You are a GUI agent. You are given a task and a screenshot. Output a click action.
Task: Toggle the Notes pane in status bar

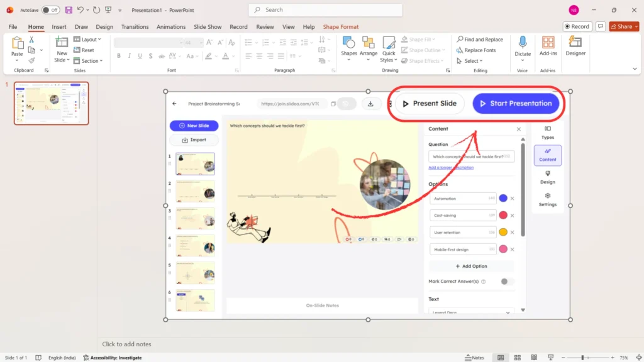(x=474, y=358)
